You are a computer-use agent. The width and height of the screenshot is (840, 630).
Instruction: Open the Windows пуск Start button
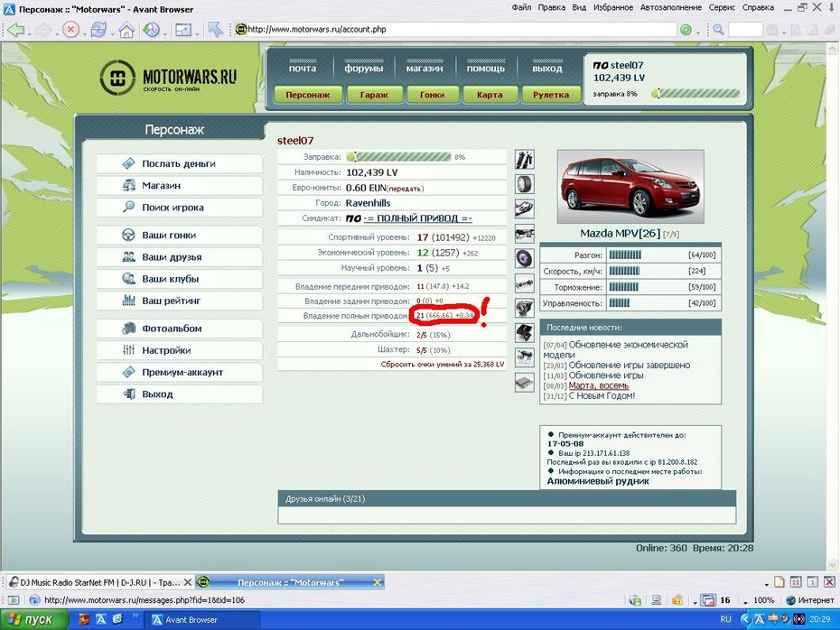tap(34, 619)
